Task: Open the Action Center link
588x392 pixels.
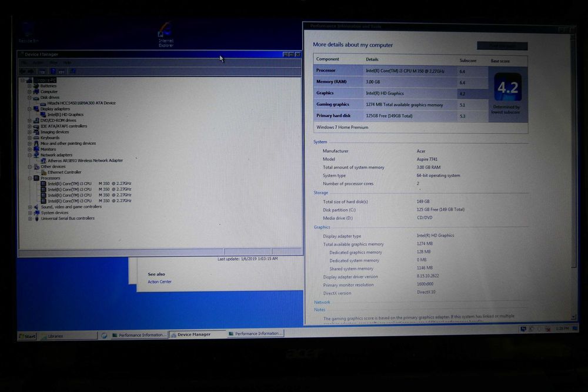Action: [x=159, y=282]
